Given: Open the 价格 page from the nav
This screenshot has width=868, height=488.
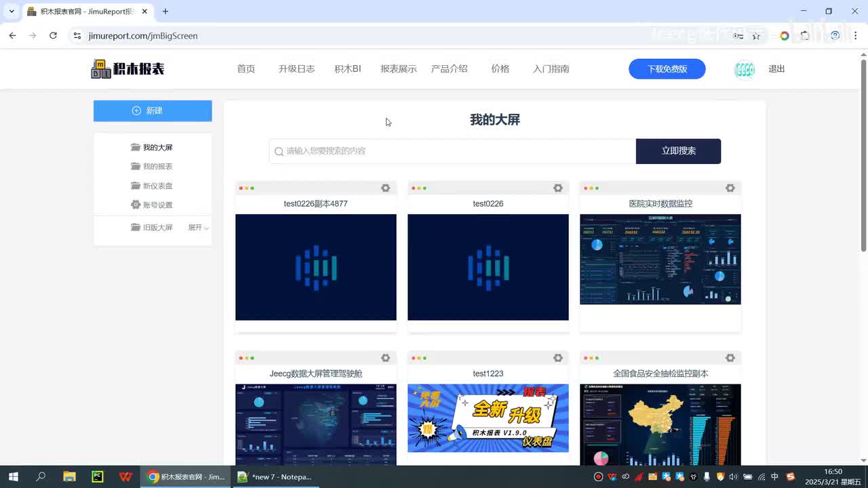Looking at the screenshot, I should click(500, 69).
